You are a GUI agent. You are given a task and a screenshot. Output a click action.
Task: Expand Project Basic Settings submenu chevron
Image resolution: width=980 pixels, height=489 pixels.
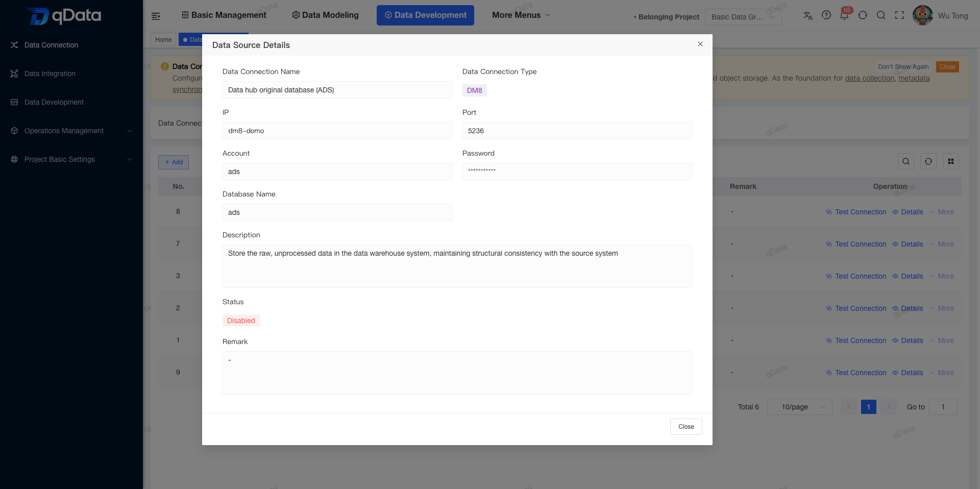pyautogui.click(x=130, y=159)
